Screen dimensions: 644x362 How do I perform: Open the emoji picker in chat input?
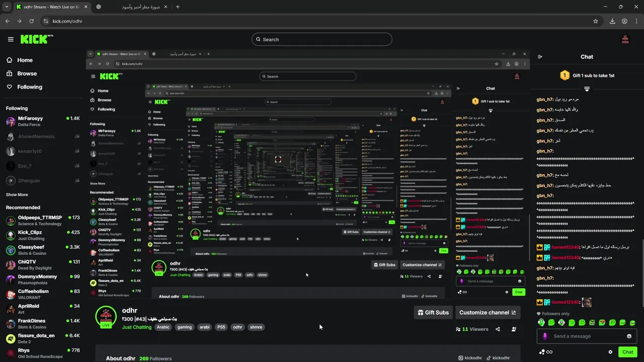pyautogui.click(x=629, y=336)
